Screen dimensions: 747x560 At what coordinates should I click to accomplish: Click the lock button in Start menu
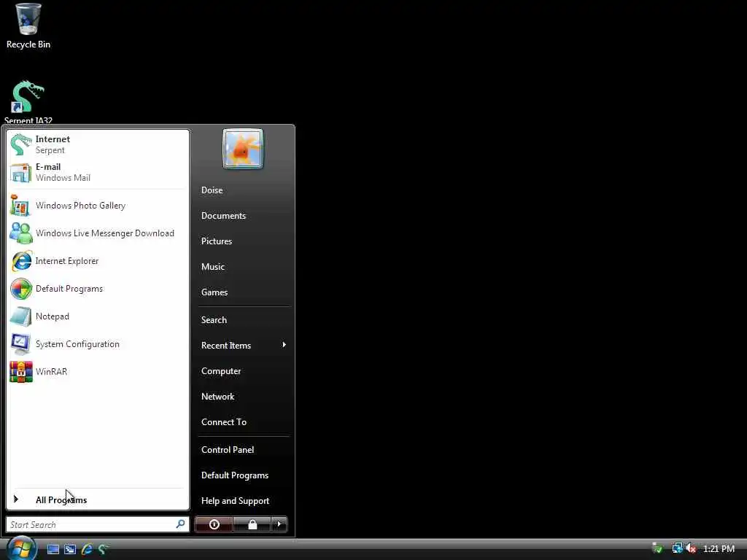(x=252, y=524)
